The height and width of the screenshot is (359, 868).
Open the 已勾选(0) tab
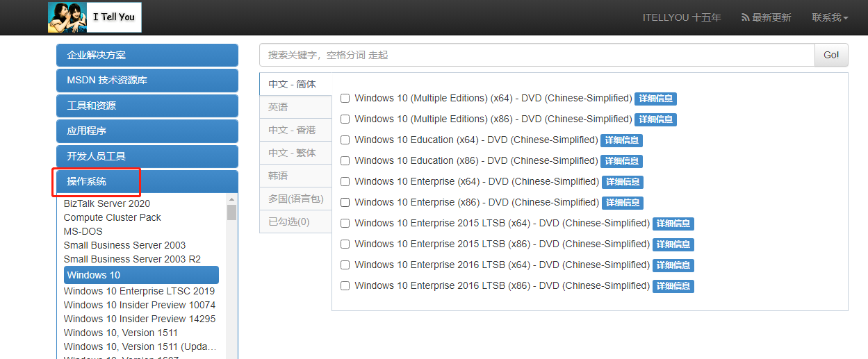[289, 222]
